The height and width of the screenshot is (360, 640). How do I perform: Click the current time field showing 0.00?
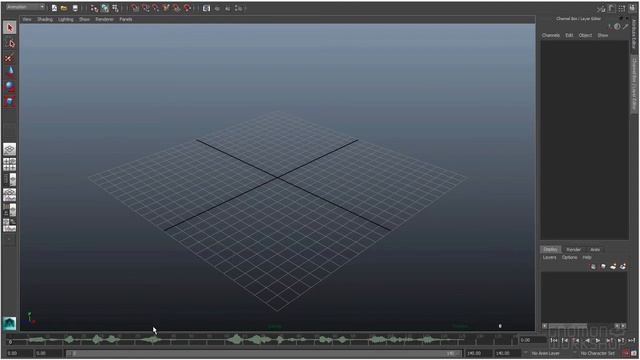(533, 340)
